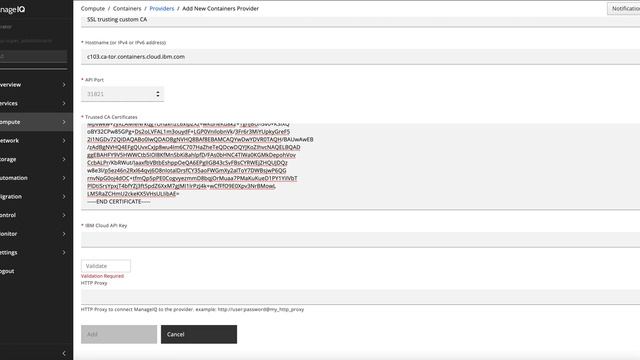The image size is (640, 360).
Task: Click the Validate button
Action: point(106,266)
